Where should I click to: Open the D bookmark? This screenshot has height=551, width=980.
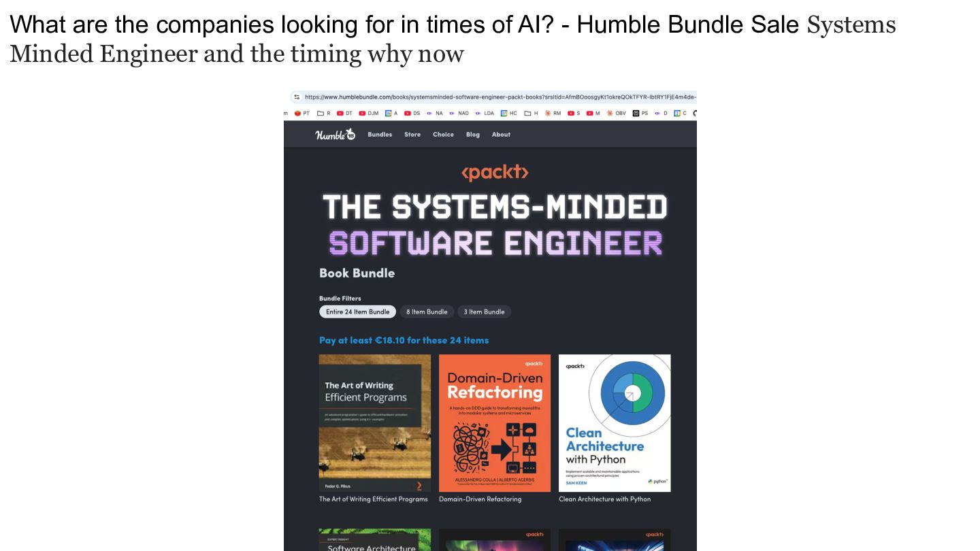tap(661, 114)
